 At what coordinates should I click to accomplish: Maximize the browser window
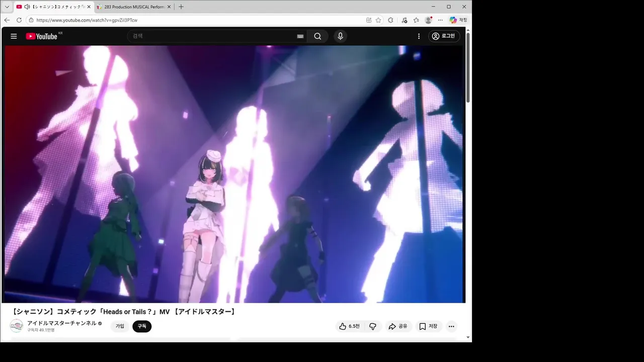pyautogui.click(x=449, y=7)
